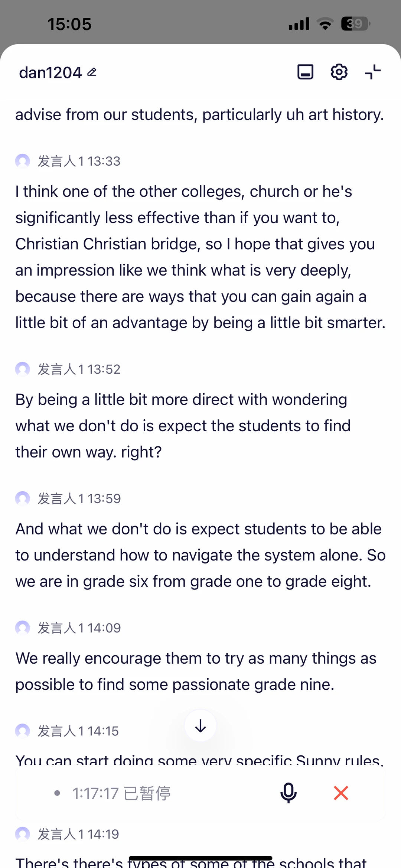Viewport: 401px width, 868px height.
Task: Jump to bottom with down arrow button
Action: 200,725
